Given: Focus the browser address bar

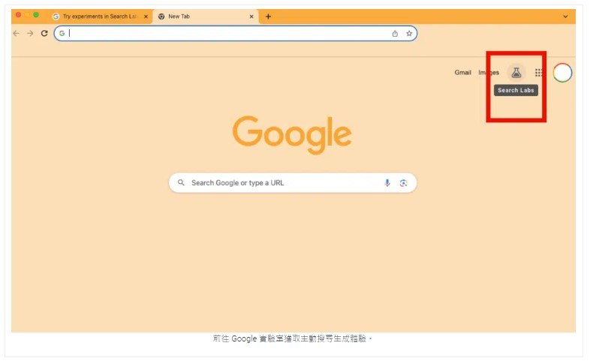Looking at the screenshot, I should (236, 34).
